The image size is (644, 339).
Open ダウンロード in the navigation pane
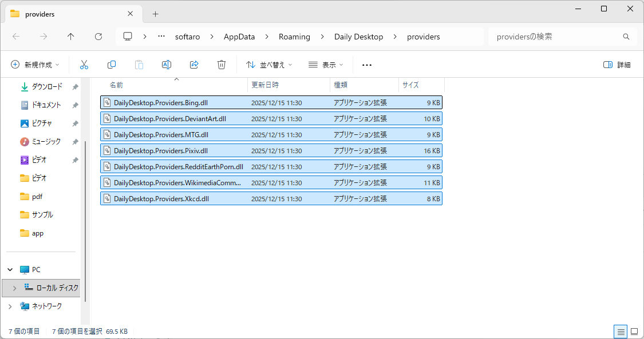pyautogui.click(x=46, y=87)
